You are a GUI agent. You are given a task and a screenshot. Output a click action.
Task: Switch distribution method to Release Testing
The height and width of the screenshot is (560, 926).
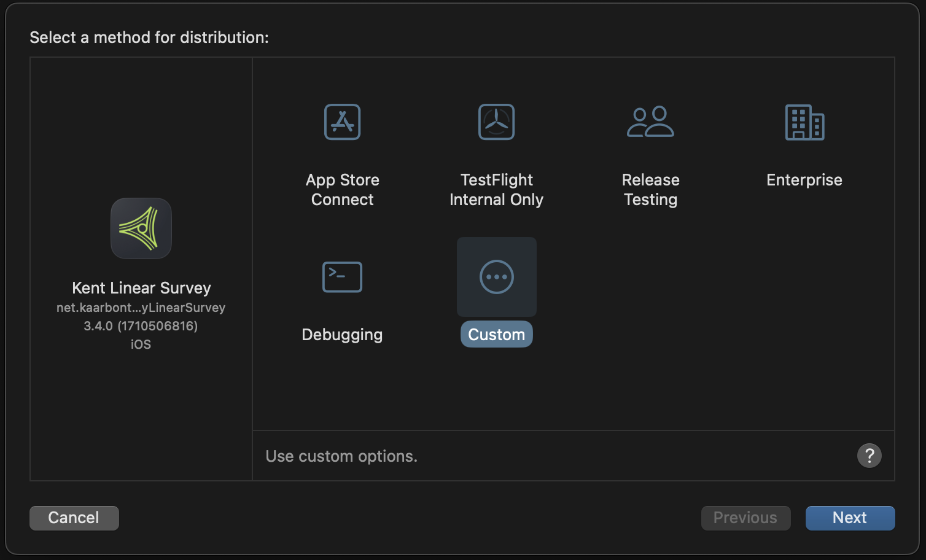pyautogui.click(x=650, y=189)
